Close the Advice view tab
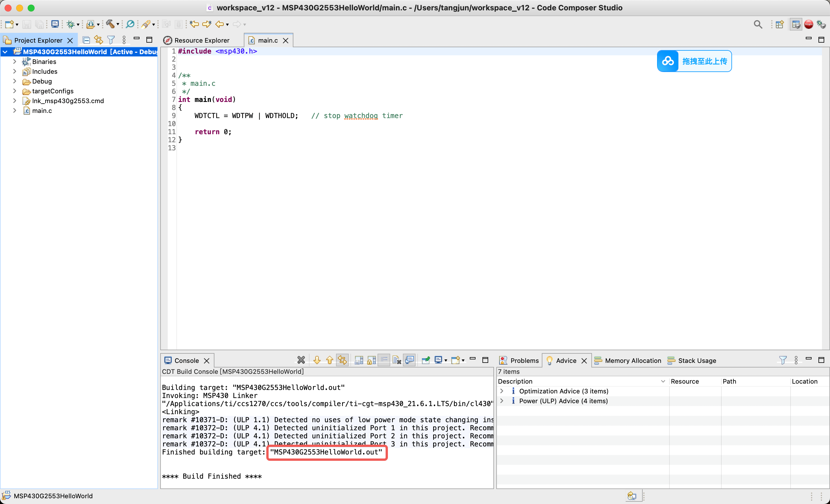The image size is (830, 504). pyautogui.click(x=584, y=361)
